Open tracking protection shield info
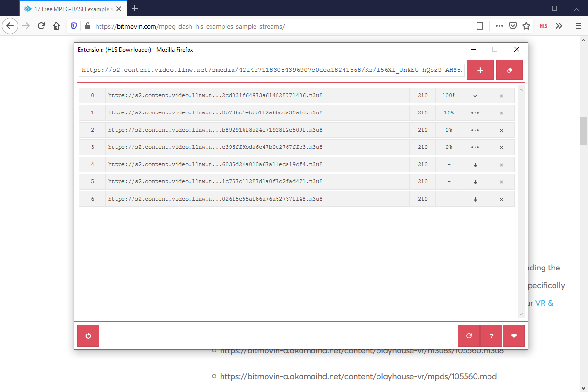The width and height of the screenshot is (588, 392). [x=74, y=26]
